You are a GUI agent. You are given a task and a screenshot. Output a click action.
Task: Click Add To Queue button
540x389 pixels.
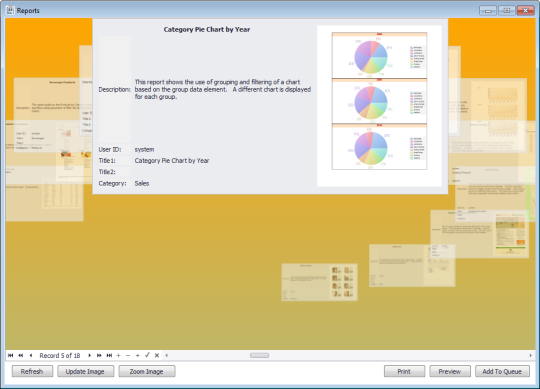(502, 371)
